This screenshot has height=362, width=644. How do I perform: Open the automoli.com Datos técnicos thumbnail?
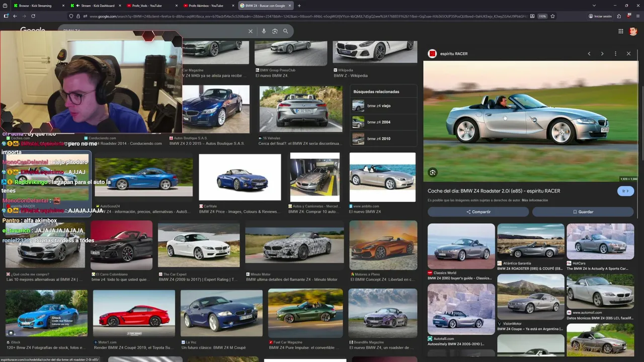tap(600, 291)
